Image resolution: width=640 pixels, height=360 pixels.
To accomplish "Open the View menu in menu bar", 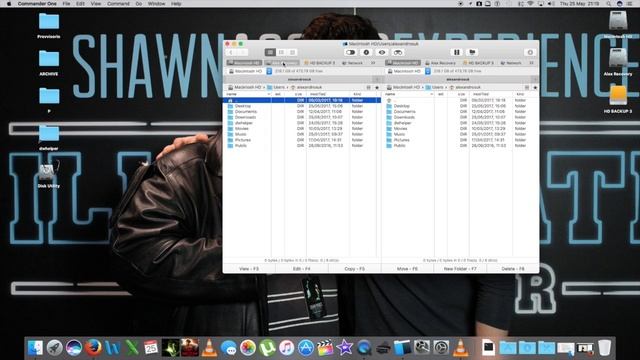I will point(96,4).
